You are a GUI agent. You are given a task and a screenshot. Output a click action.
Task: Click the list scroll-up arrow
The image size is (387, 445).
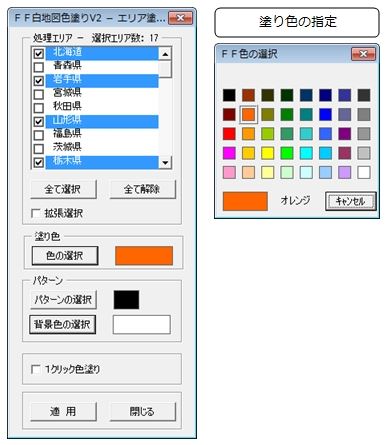(x=165, y=53)
